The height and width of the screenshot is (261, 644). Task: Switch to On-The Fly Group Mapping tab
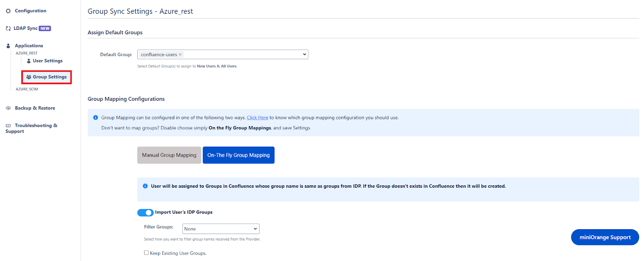pos(238,155)
